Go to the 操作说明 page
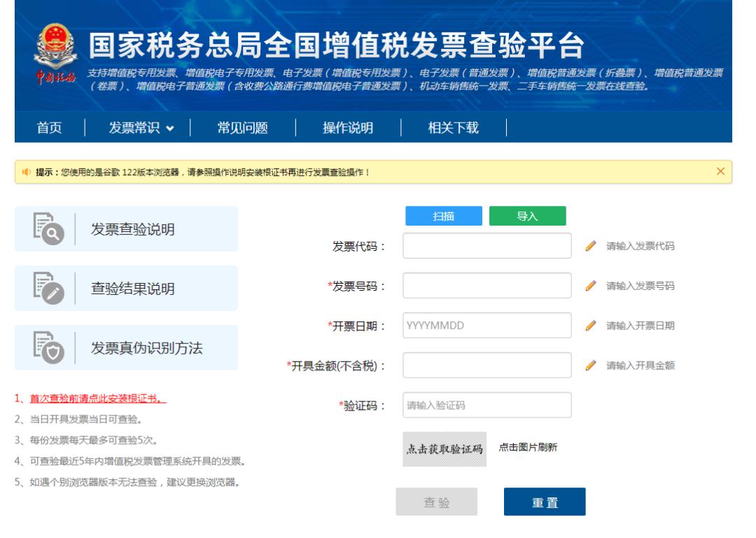 point(347,127)
